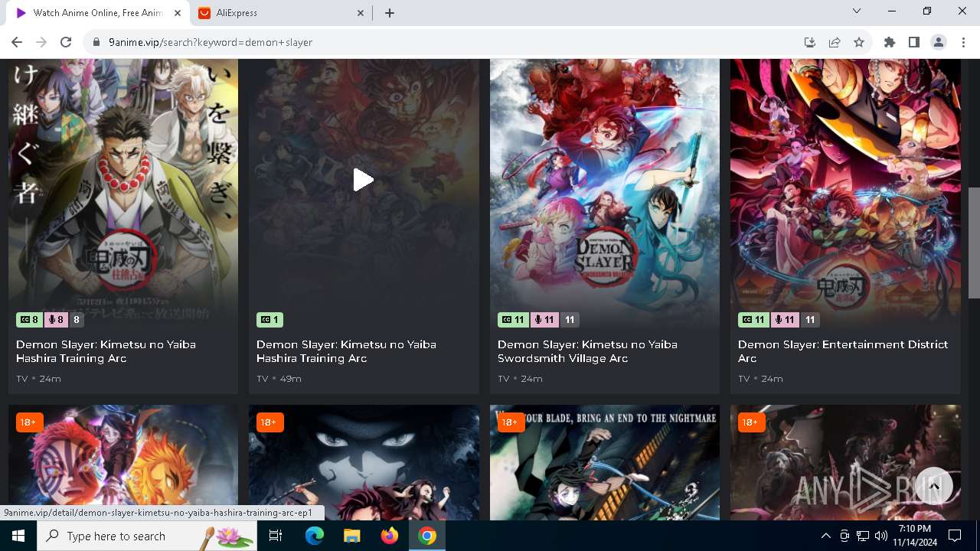
Task: Launch Firefox from taskbar
Action: 389,536
